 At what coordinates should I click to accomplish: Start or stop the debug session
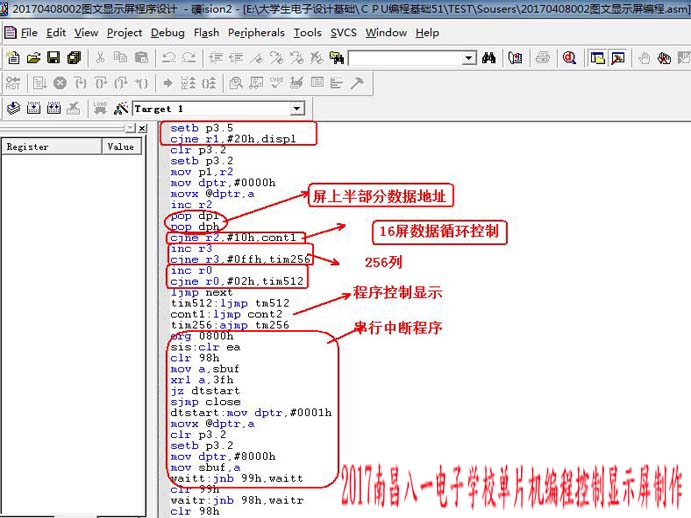point(569,58)
